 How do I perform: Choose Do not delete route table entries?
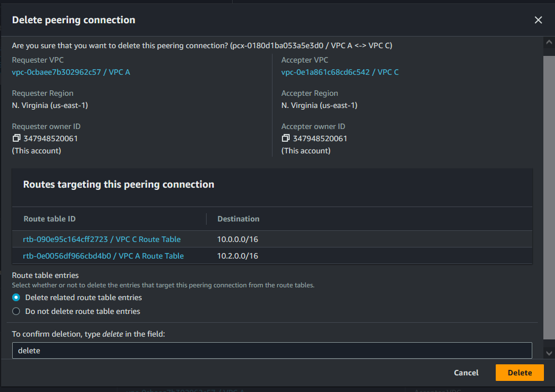point(16,311)
